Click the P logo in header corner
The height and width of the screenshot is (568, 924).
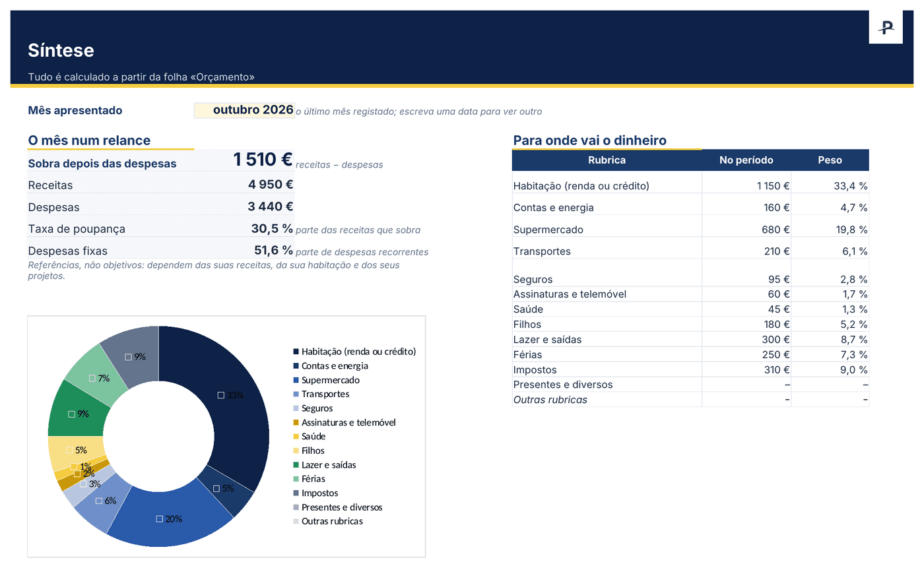pos(886,27)
